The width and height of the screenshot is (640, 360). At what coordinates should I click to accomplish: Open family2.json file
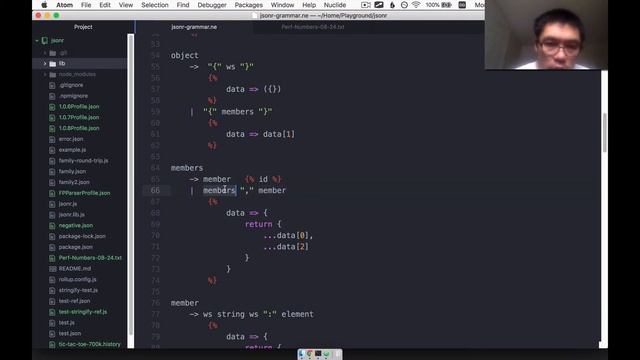[x=74, y=182]
